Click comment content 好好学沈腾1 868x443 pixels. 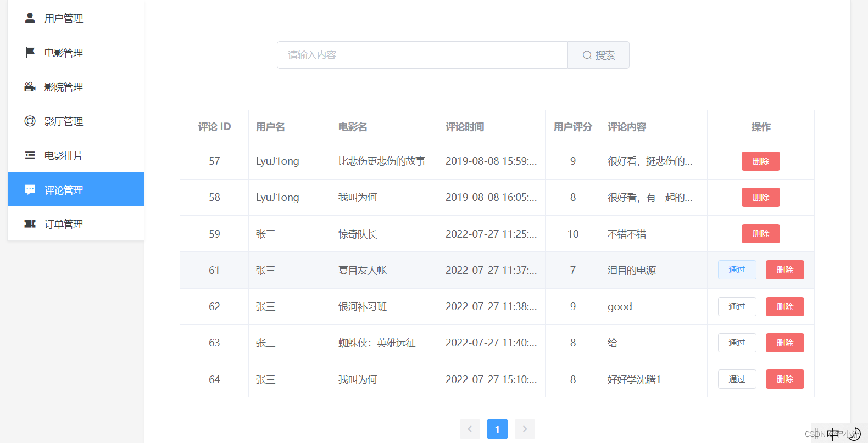pos(635,379)
